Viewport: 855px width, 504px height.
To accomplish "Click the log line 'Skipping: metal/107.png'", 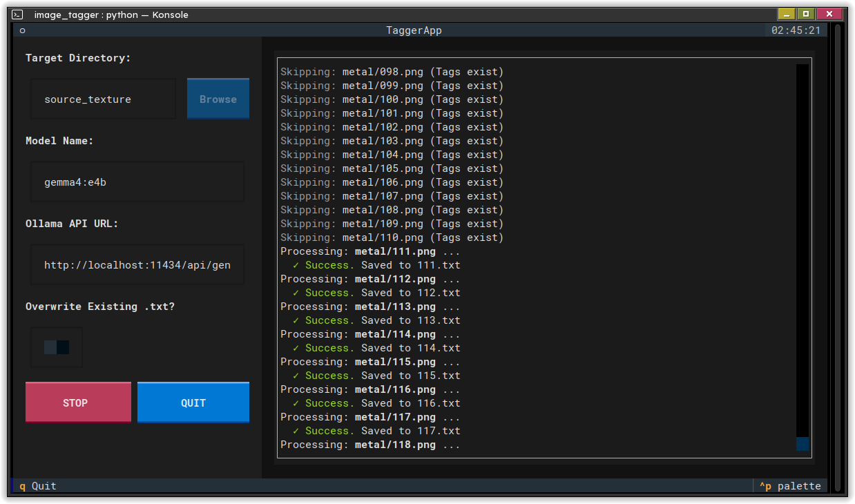I will click(x=392, y=196).
